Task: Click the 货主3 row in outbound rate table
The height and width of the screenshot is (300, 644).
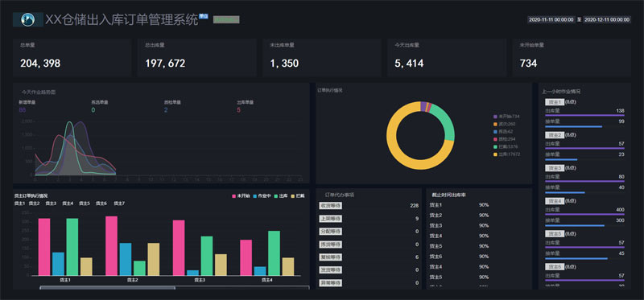Action: tap(479, 225)
